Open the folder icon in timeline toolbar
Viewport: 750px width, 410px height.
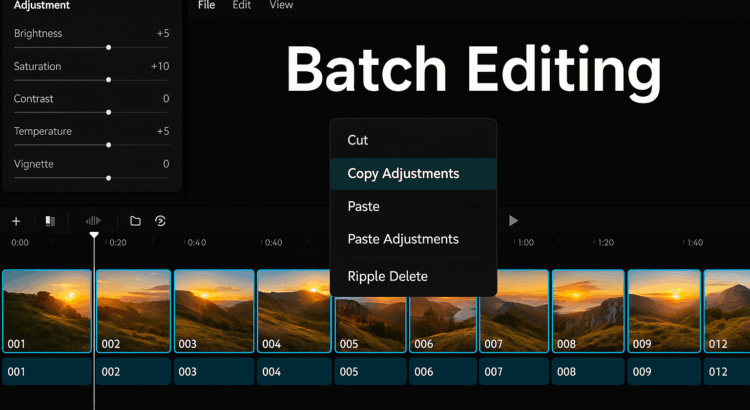click(135, 221)
